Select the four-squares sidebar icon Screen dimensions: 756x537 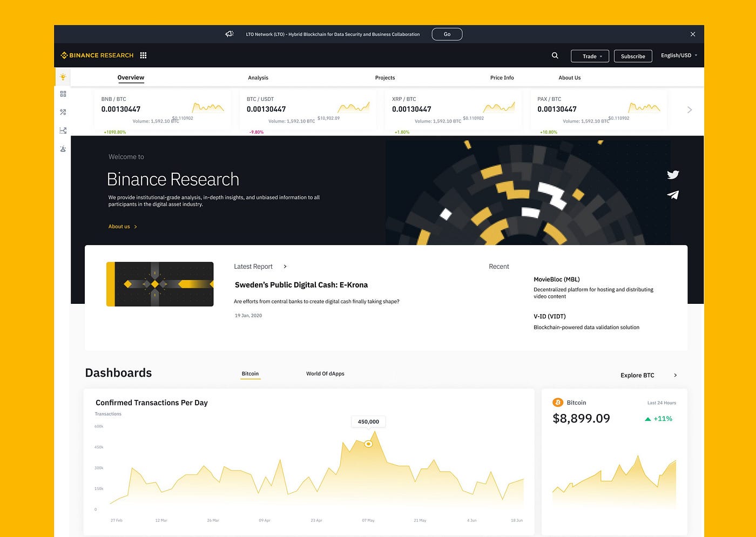pyautogui.click(x=63, y=94)
